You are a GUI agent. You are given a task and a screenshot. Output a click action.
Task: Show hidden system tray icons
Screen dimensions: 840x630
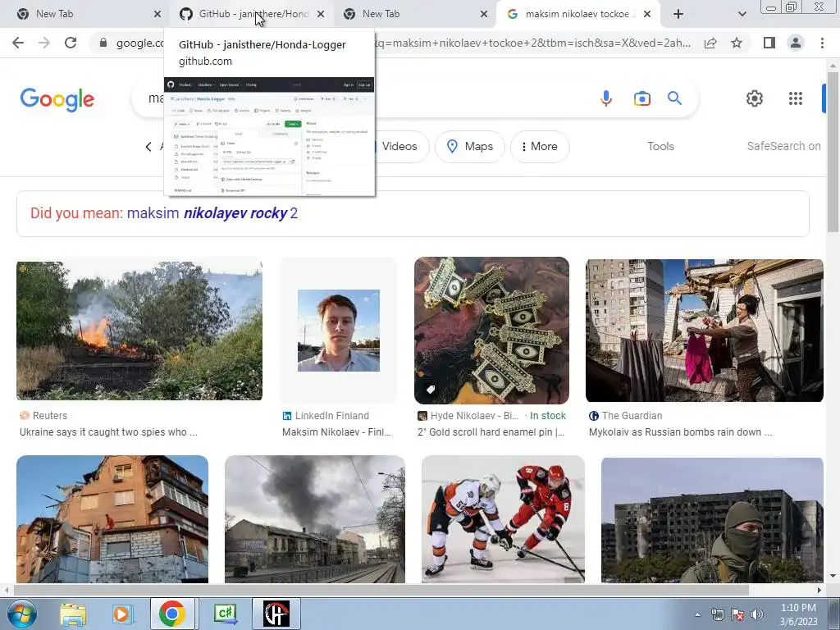tap(697, 614)
